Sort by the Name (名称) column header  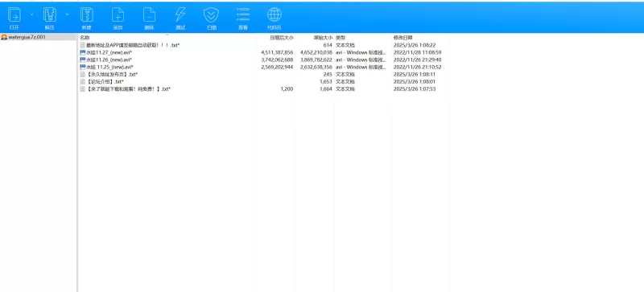[85, 37]
